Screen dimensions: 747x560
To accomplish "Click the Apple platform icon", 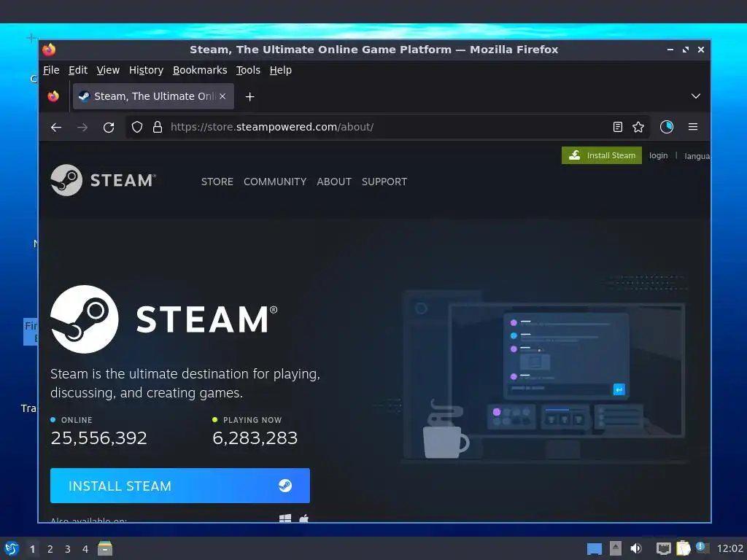I will [304, 518].
